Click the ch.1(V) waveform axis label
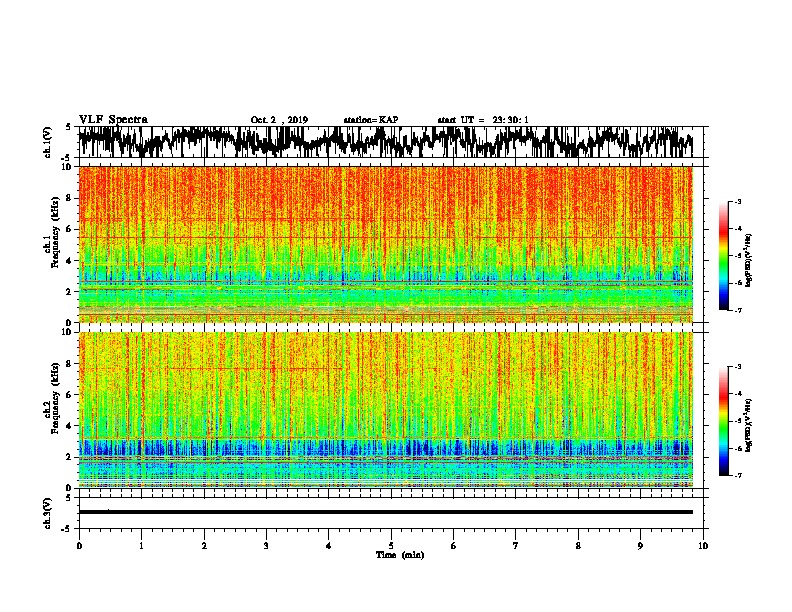The image size is (792, 612). point(48,142)
